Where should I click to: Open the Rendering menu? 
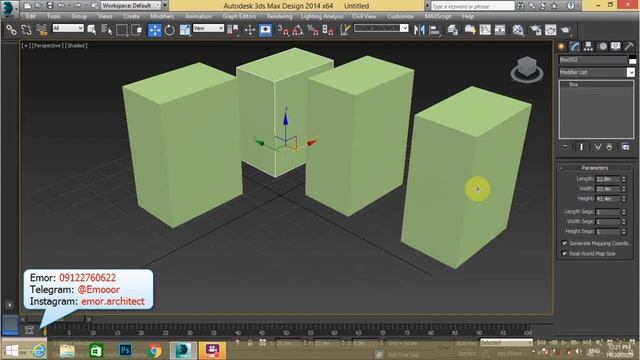pos(280,16)
